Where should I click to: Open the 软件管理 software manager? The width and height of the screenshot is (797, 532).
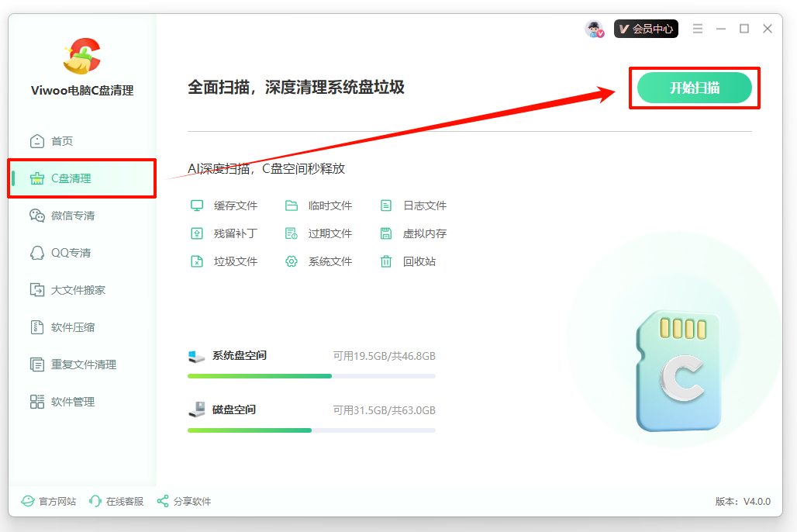click(x=71, y=401)
